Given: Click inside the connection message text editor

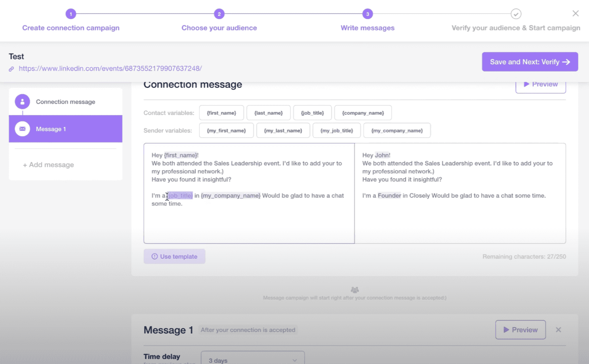Looking at the screenshot, I should click(x=249, y=223).
